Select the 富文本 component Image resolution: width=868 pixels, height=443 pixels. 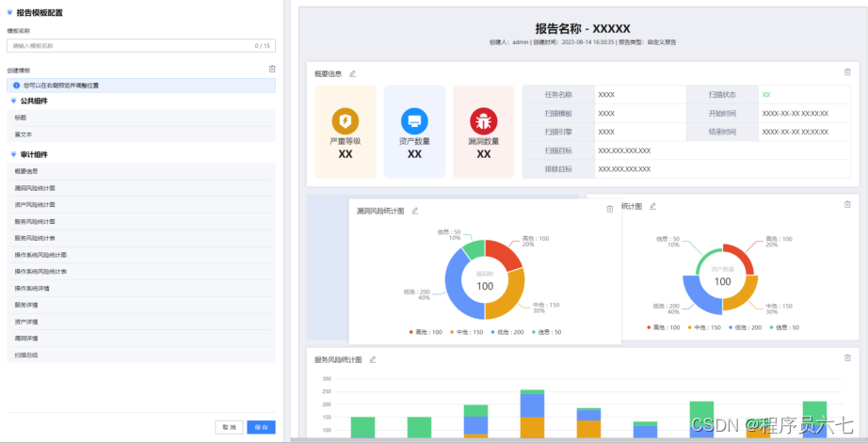141,134
